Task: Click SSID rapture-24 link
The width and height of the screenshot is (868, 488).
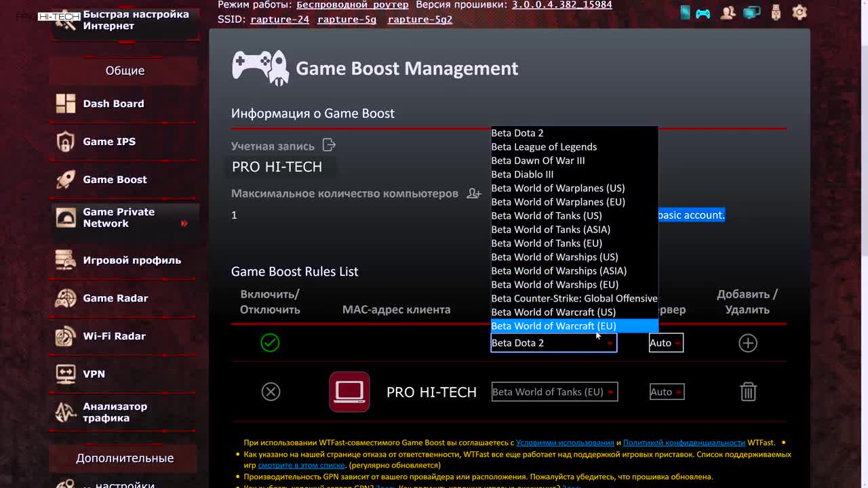Action: point(279,20)
